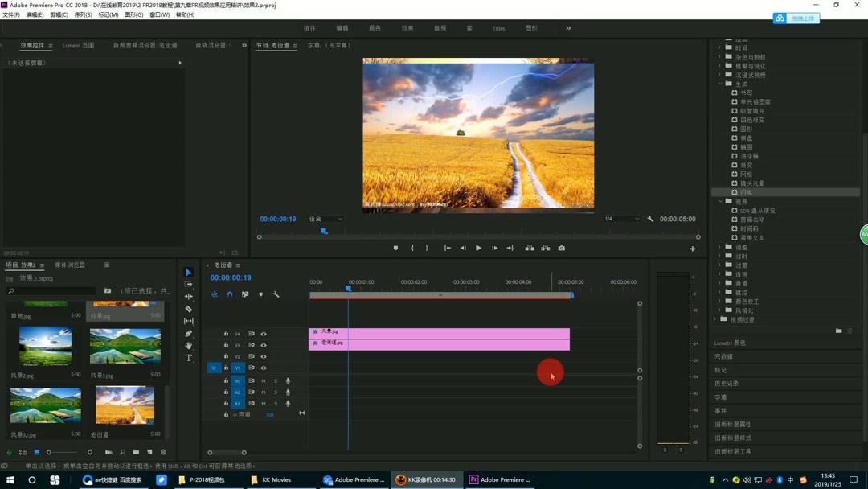Open the 文件(F) menu
868x489 pixels.
(11, 14)
